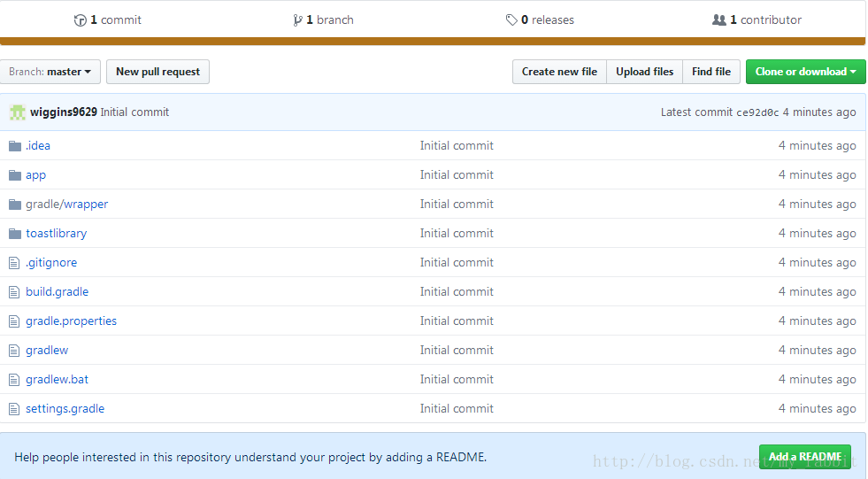
Task: Open Initial commit message in gradle.properties row
Action: 457,321
